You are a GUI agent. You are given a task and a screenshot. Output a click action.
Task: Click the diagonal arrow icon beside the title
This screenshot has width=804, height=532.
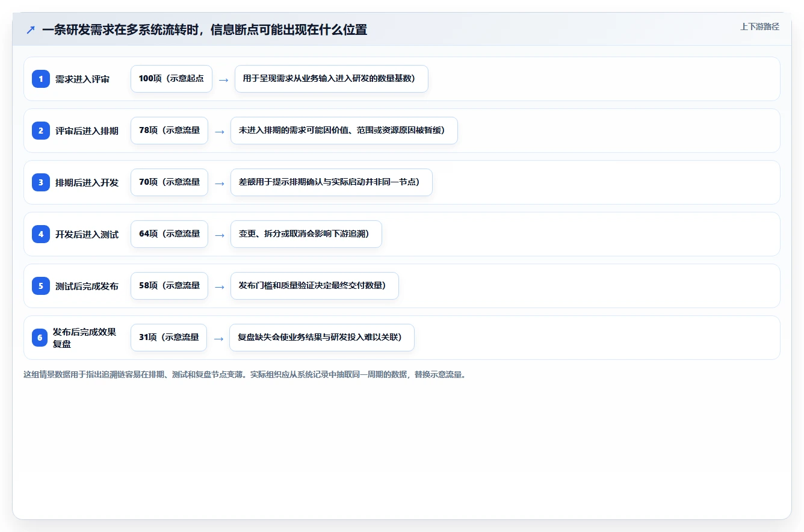click(x=31, y=29)
